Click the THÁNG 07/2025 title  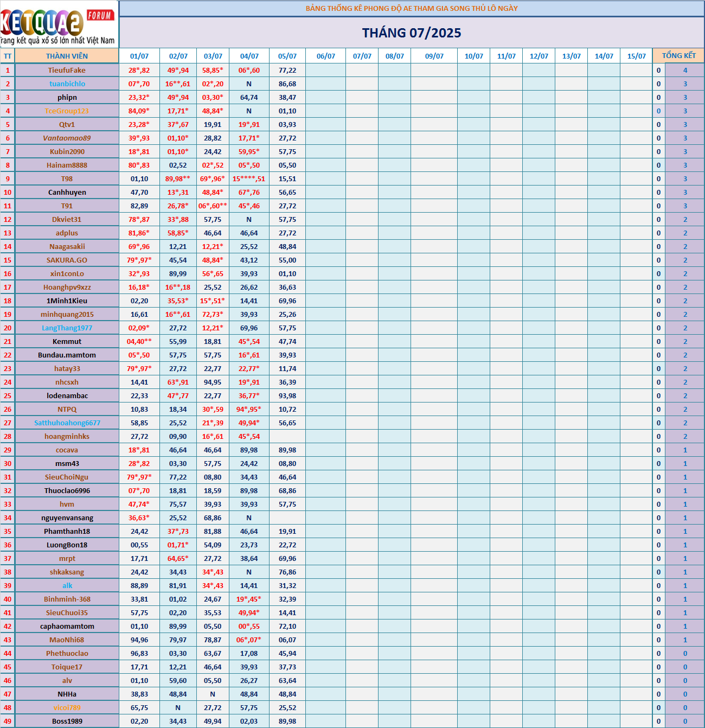(412, 33)
